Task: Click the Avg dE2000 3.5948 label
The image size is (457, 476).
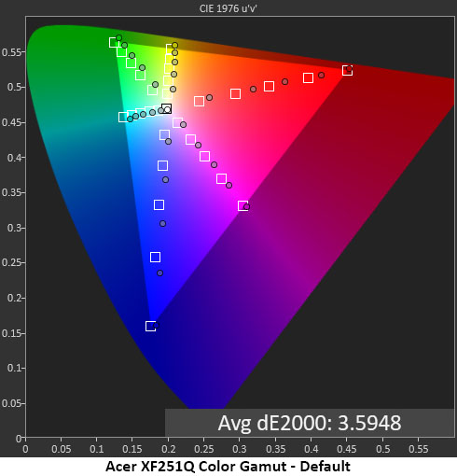Action: tap(310, 423)
